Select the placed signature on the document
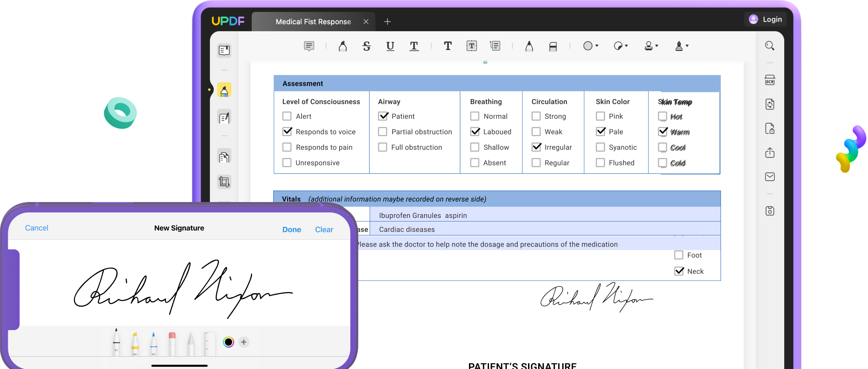868x369 pixels. 597,297
